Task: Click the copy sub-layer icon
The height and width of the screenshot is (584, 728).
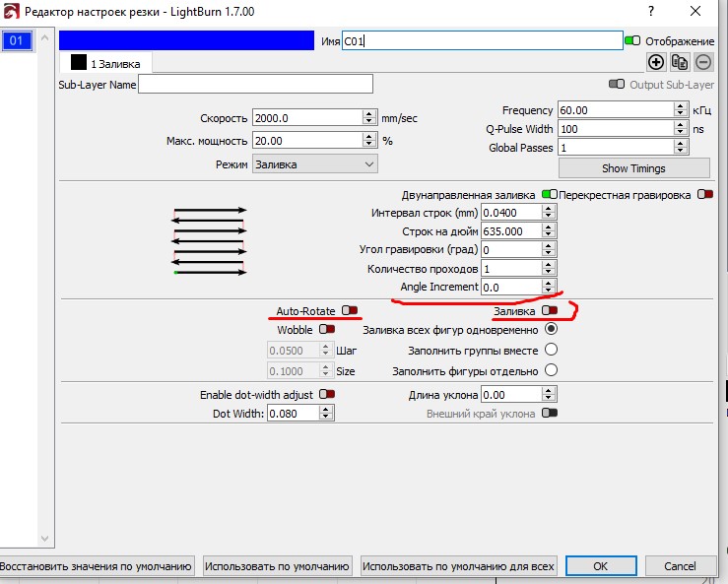Action: point(680,62)
